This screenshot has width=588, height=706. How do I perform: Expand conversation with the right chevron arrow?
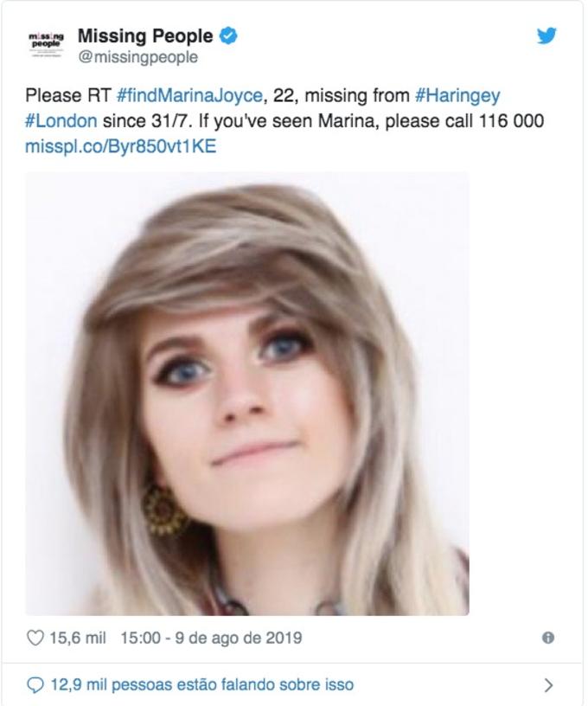pos(548,685)
